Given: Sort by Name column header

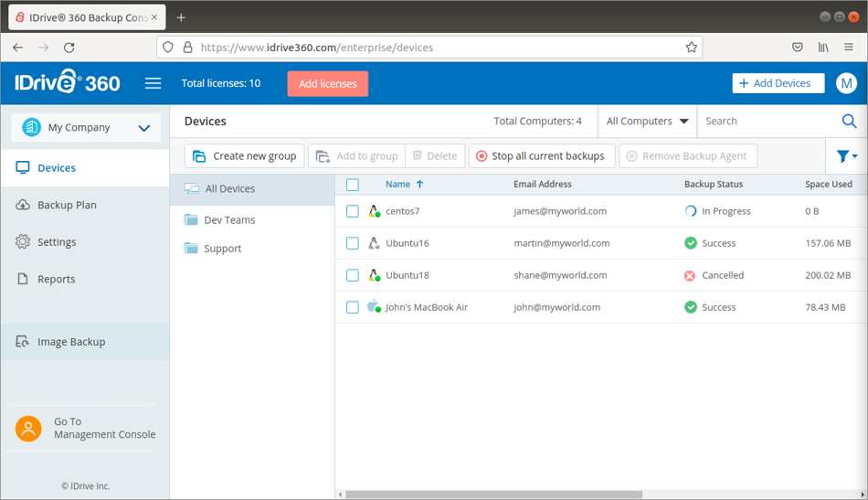Looking at the screenshot, I should (404, 185).
